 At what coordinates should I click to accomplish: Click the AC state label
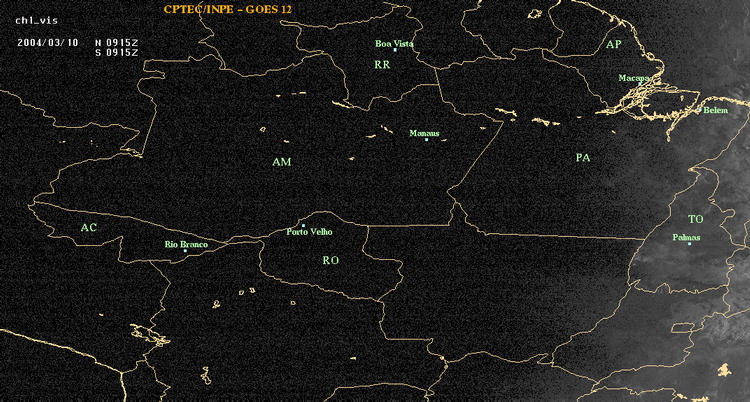[88, 228]
